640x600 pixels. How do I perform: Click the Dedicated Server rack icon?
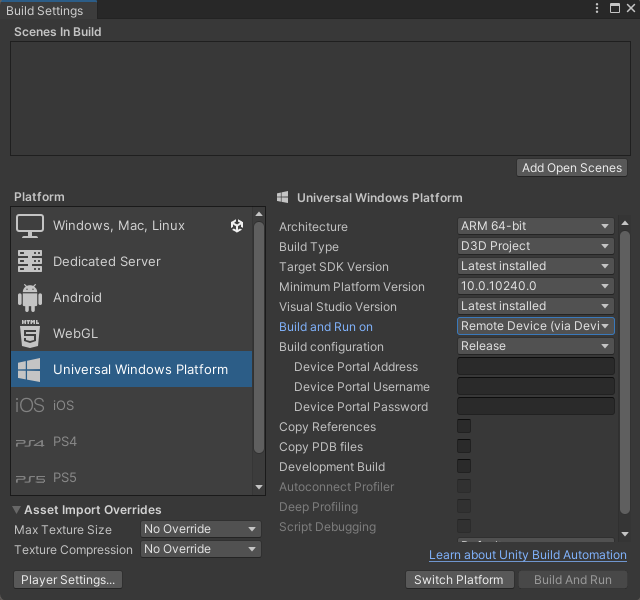click(30, 261)
